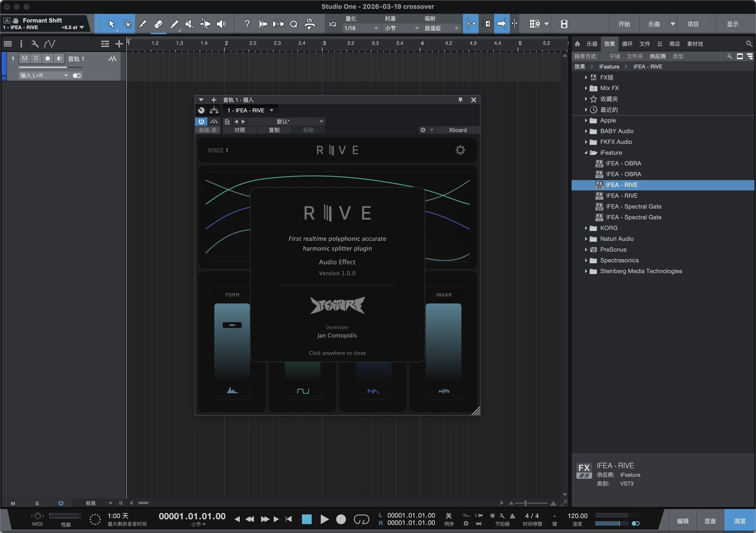Select the Listen speaker tool
This screenshot has width=756, height=533.
coord(221,24)
